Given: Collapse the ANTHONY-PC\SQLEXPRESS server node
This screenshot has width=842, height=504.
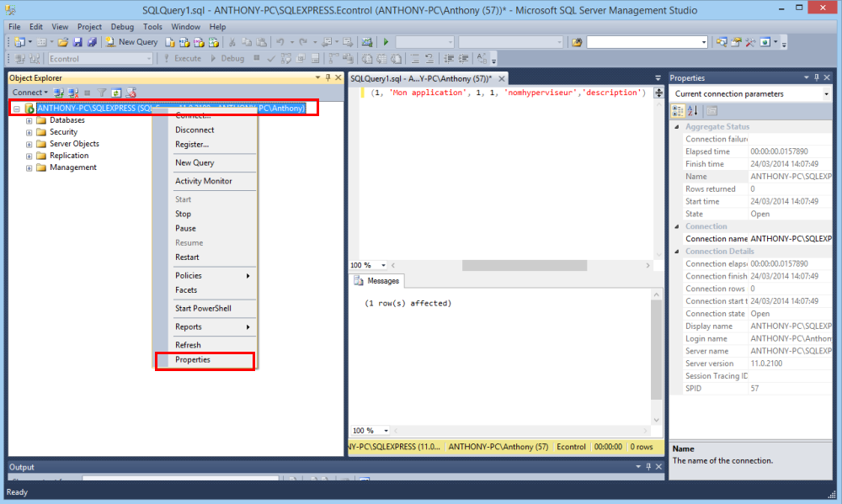Looking at the screenshot, I should pos(17,109).
